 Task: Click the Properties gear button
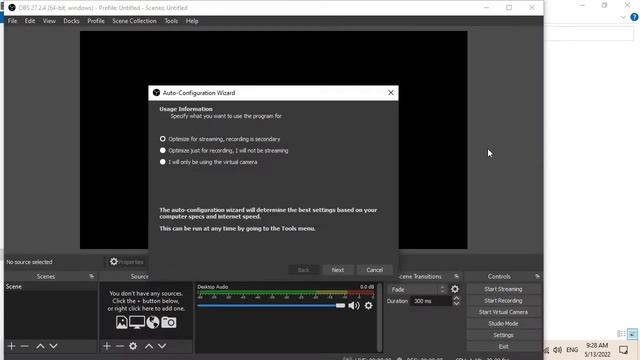pyautogui.click(x=127, y=262)
